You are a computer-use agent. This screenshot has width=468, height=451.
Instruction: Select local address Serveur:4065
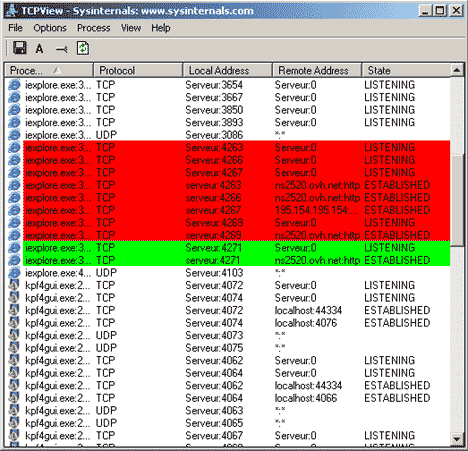click(214, 423)
